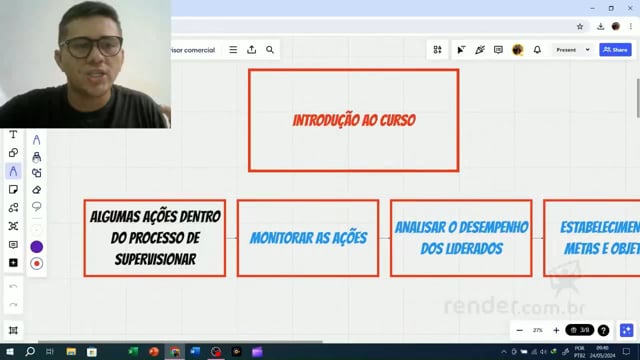Select the Shapes tool in left toolbar
Viewport: 640px width, 360px height.
click(13, 153)
